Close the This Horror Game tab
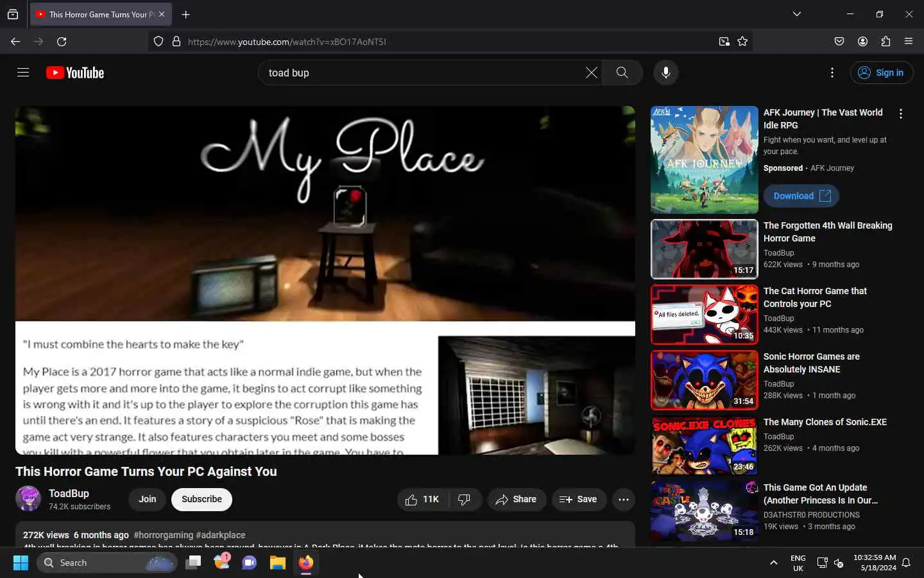The height and width of the screenshot is (578, 924). (x=162, y=14)
